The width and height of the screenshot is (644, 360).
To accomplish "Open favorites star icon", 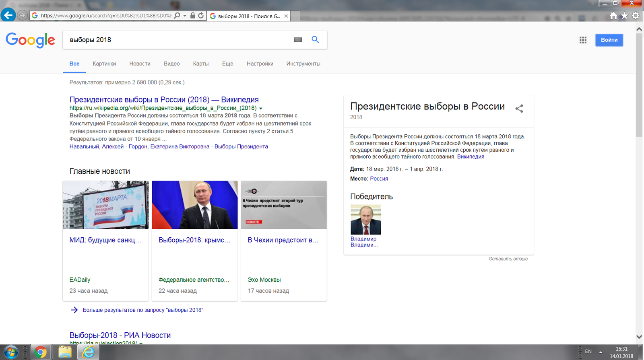I will (x=624, y=16).
